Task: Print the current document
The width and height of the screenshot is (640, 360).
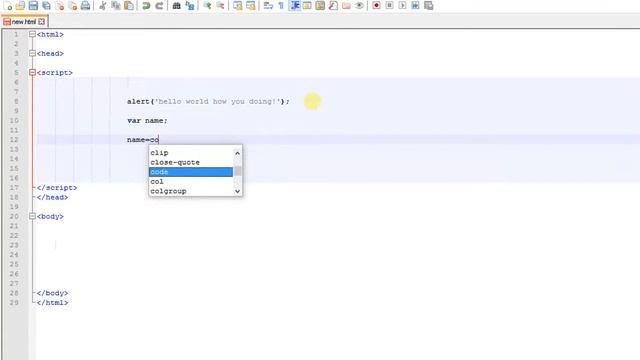Action: tap(85, 5)
